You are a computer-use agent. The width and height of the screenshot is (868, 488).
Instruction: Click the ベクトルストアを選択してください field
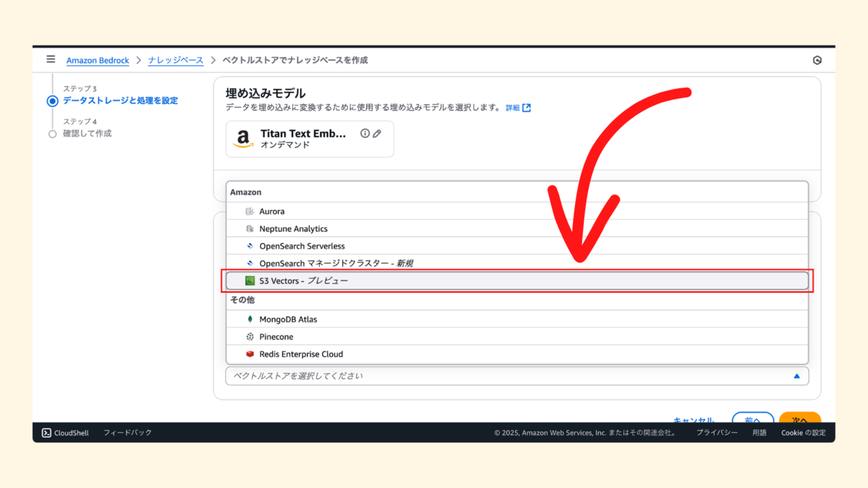click(517, 376)
